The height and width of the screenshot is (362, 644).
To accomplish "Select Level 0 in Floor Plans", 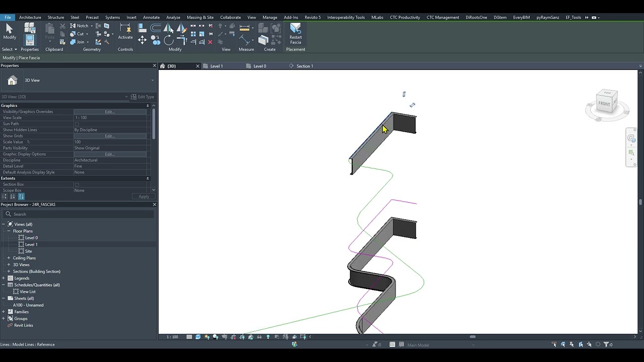I will point(31,238).
